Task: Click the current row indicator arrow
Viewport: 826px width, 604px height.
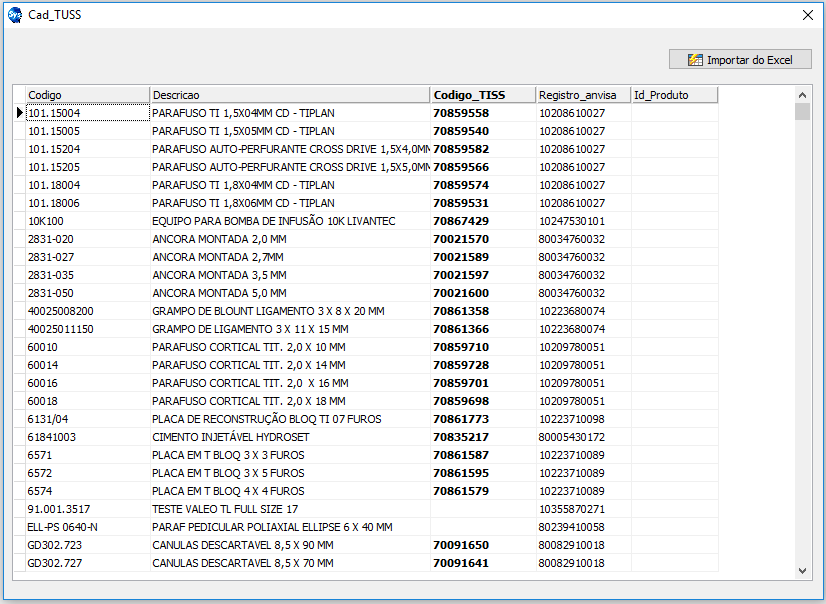Action: pos(19,113)
